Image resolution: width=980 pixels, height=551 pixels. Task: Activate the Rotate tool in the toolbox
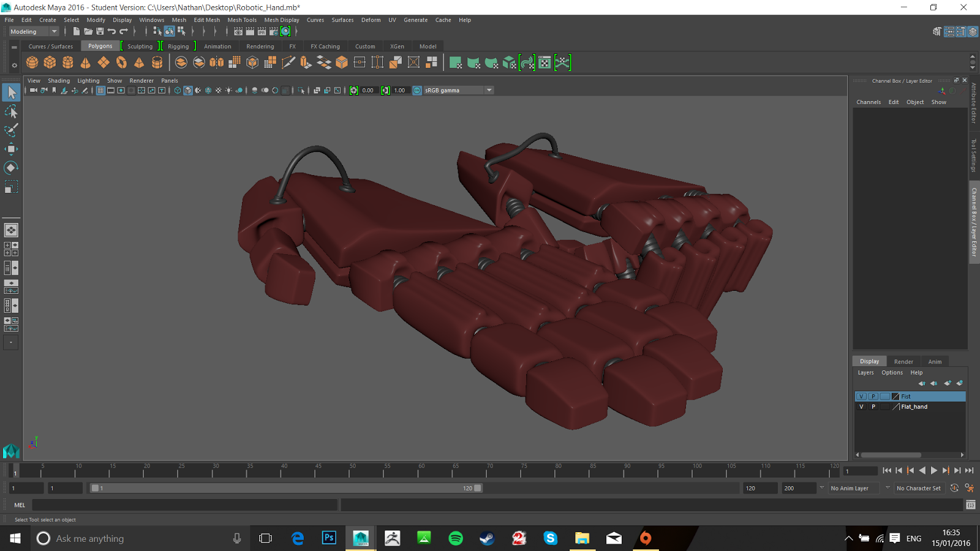tap(11, 168)
